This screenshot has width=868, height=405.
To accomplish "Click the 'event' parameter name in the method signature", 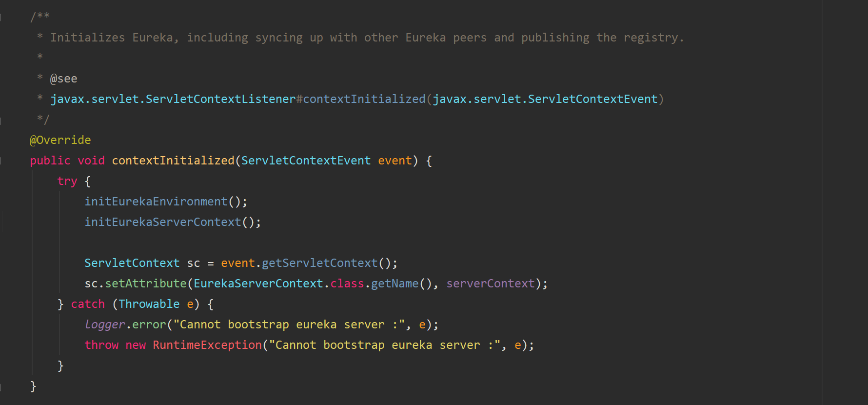I will [395, 161].
